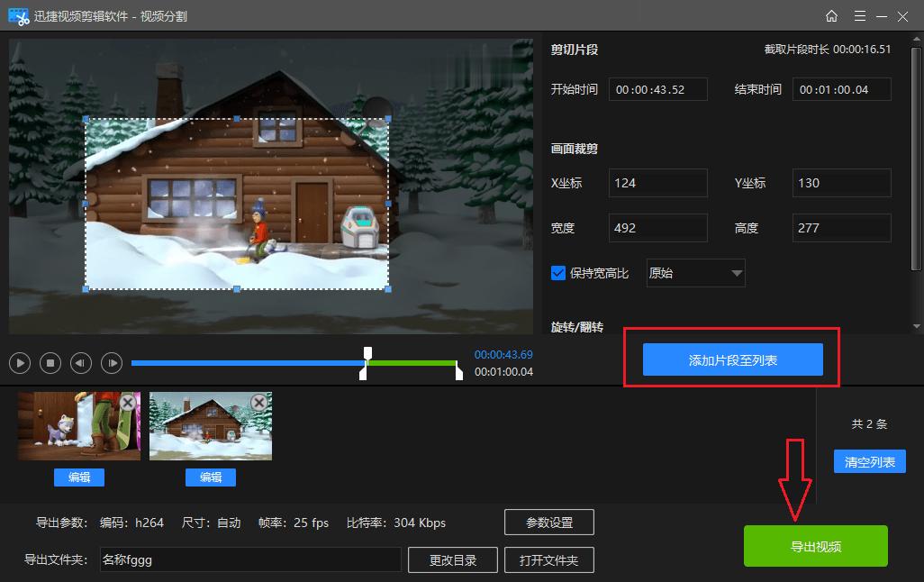This screenshot has width=924, height=582.
Task: Remove the first clip thumbnail with X
Action: 128,403
